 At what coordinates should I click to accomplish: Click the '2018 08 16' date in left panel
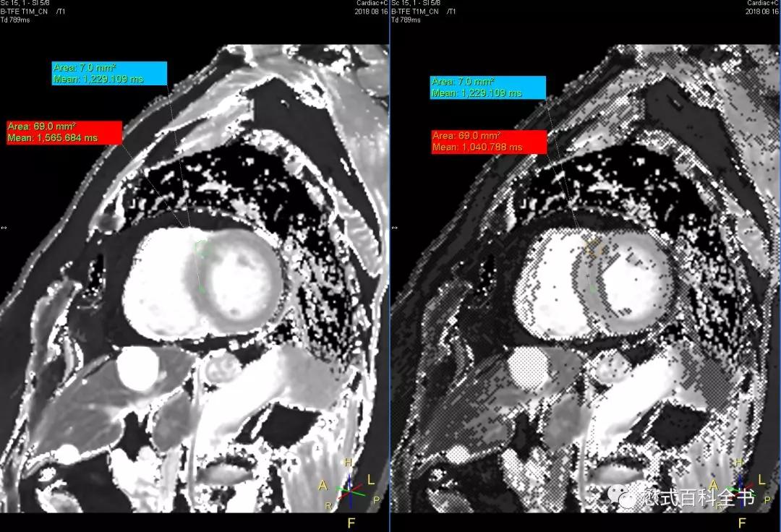click(x=371, y=12)
